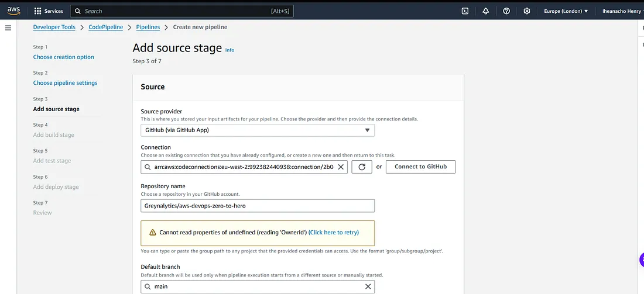
Task: Focus the top AWS search box
Action: coord(182,11)
